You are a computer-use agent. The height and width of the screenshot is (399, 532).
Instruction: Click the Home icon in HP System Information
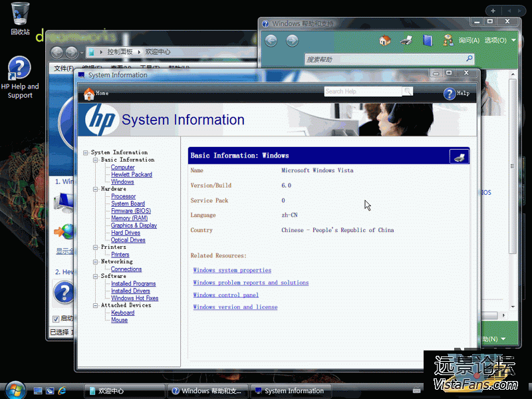point(88,94)
